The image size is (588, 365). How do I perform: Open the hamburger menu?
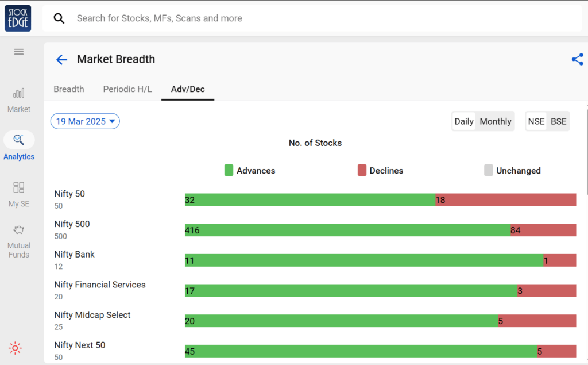(19, 52)
